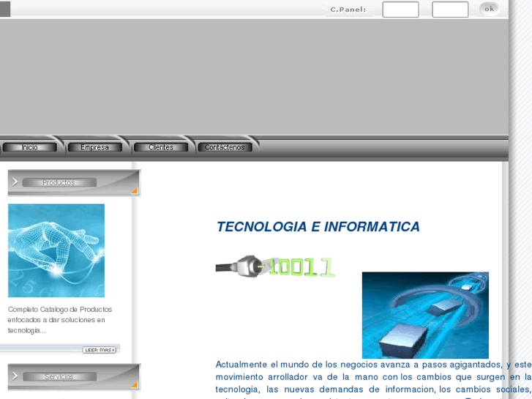
Task: Click the paragraph starting with Actualmente el mundo
Action: coord(373,379)
